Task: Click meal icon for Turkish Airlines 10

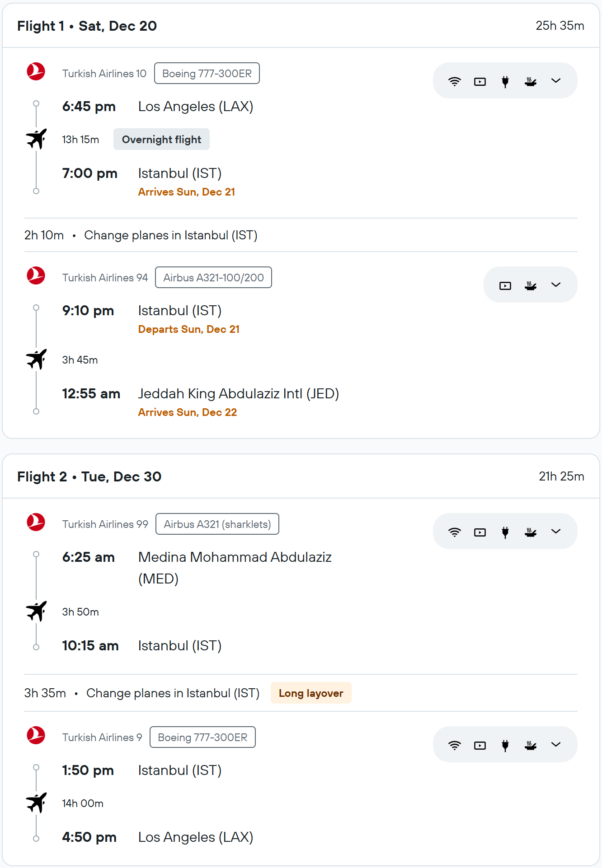Action: coord(530,81)
